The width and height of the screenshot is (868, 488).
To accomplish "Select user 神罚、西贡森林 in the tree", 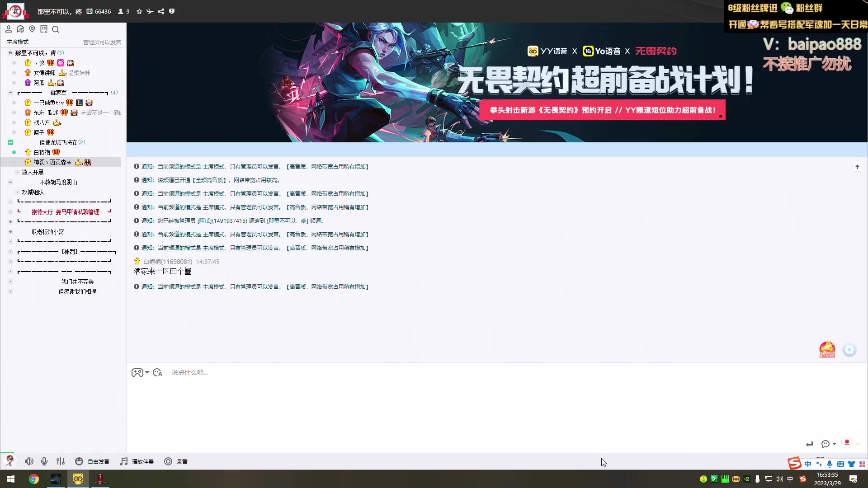I will 61,162.
